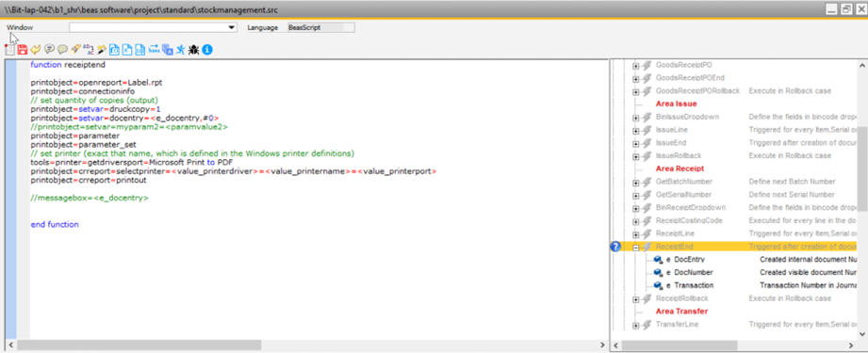Viewport: 868px width, 353px height.
Task: Click the //messagebox=<e_docentry> comment line
Action: tap(90, 198)
